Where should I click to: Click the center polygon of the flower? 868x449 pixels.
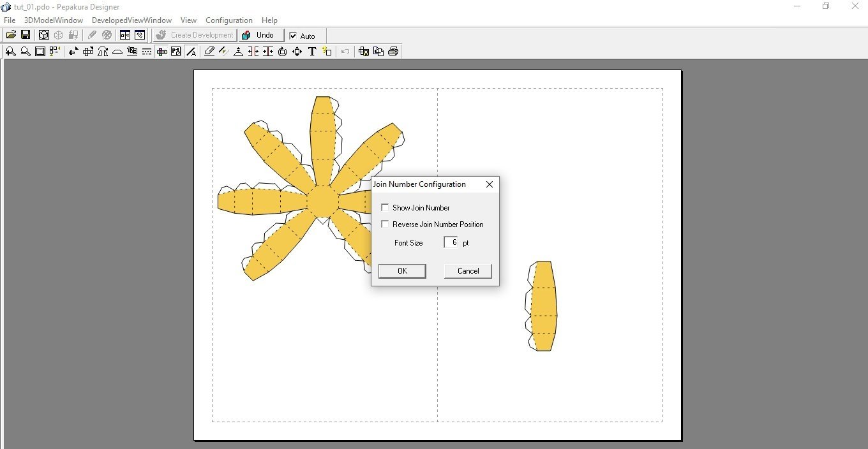(322, 202)
